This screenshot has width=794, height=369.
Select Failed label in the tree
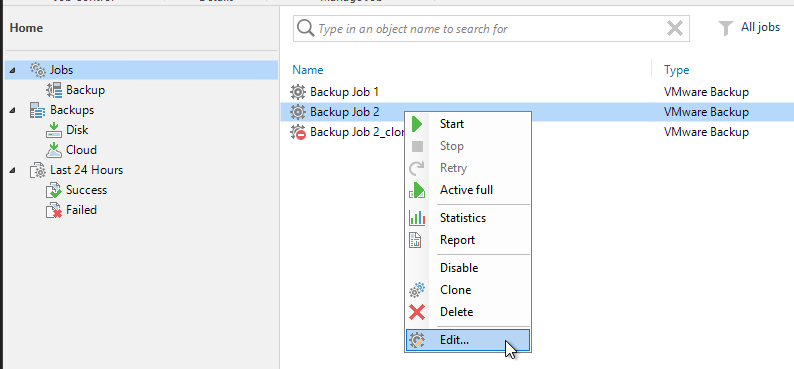tap(81, 210)
